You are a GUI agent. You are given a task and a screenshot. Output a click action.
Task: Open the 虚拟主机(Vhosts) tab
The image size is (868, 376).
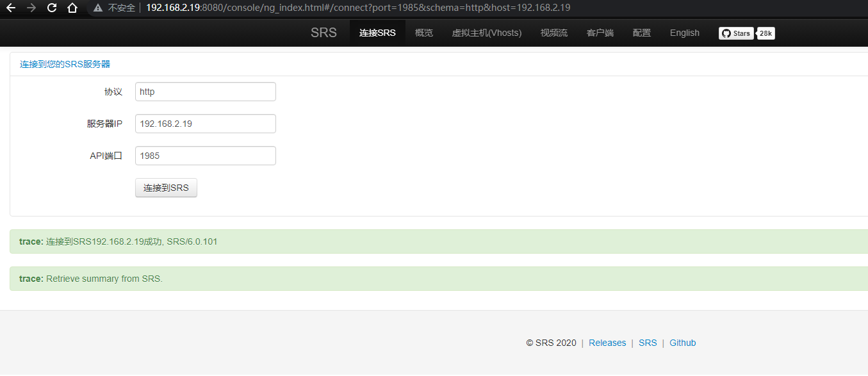[487, 33]
